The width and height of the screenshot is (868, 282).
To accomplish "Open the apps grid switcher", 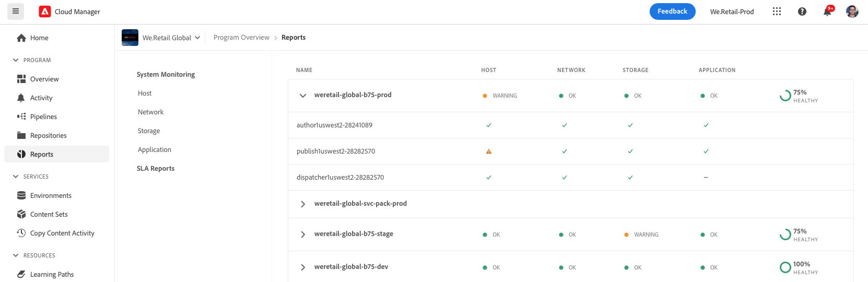I will click(x=777, y=11).
